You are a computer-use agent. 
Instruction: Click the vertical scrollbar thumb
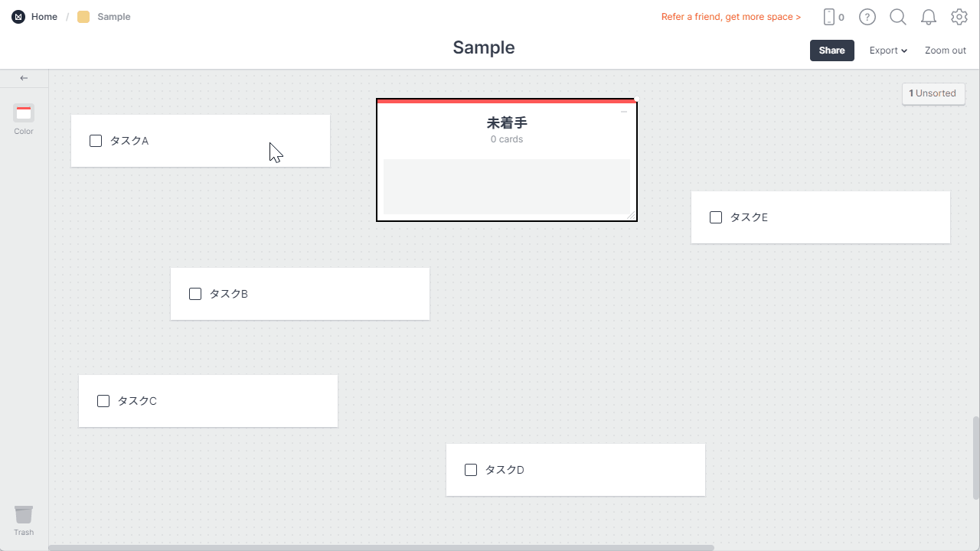(x=975, y=458)
